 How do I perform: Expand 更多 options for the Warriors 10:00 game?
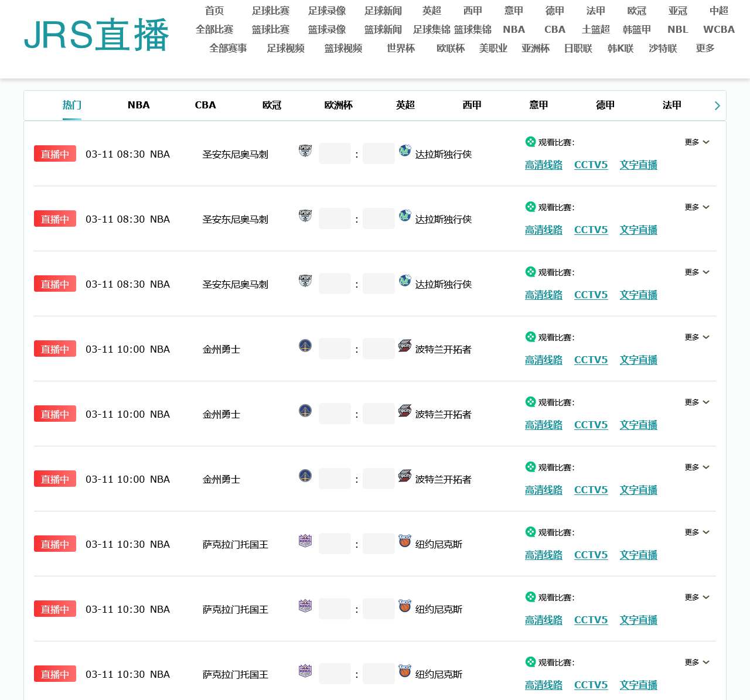tap(697, 337)
